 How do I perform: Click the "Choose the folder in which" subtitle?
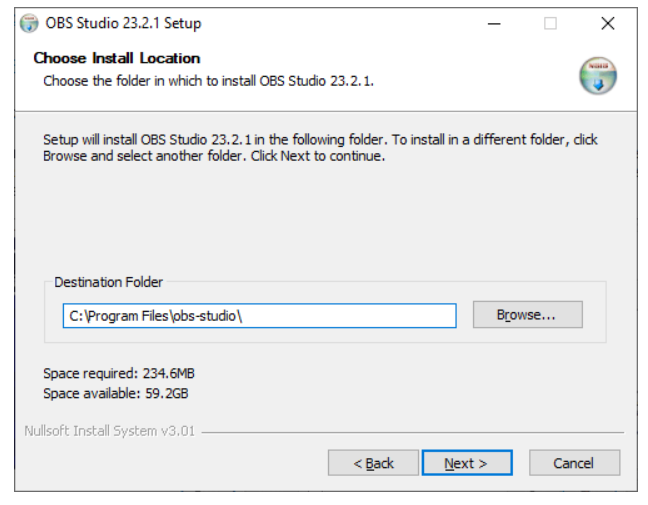coord(208,80)
